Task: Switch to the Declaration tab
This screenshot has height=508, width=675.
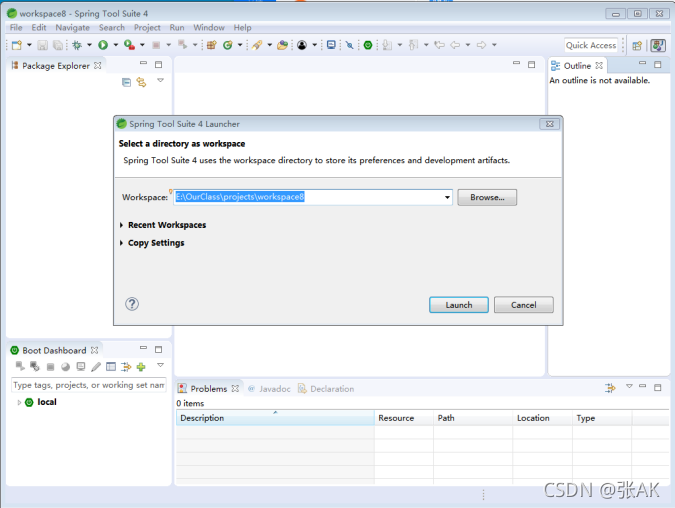Action: pyautogui.click(x=326, y=389)
